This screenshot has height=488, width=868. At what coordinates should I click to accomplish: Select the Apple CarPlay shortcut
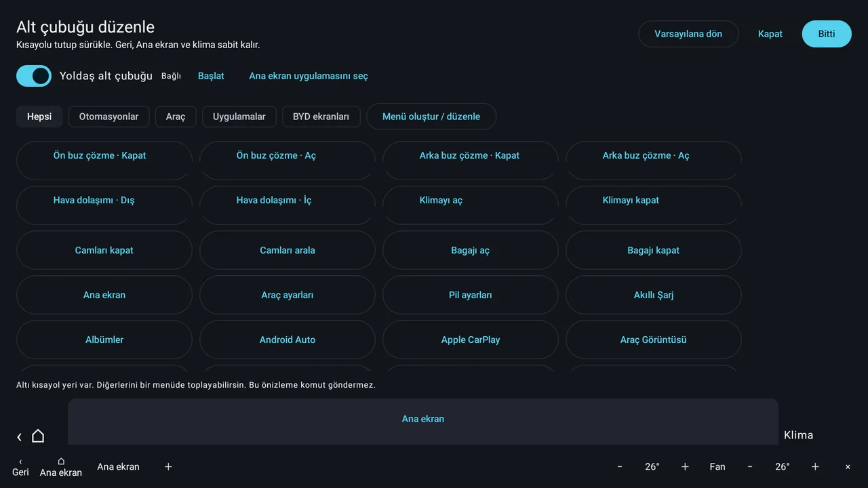[x=471, y=340]
